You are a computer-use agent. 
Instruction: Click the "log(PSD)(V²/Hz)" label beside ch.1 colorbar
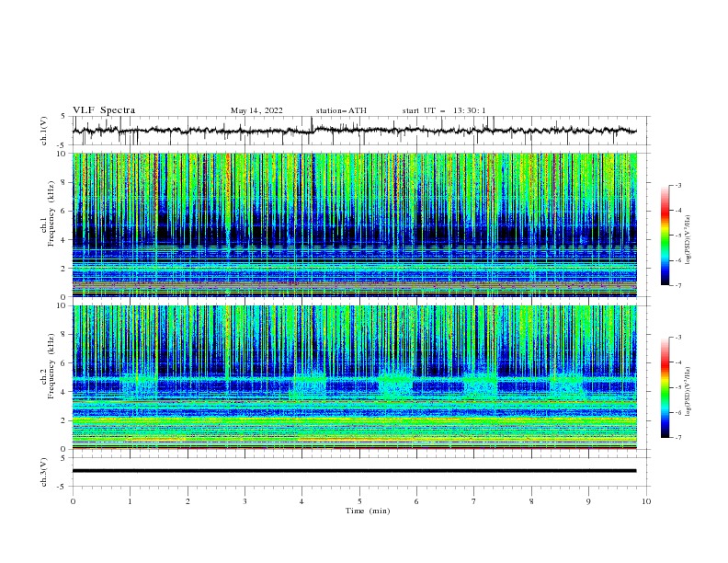[x=688, y=240]
